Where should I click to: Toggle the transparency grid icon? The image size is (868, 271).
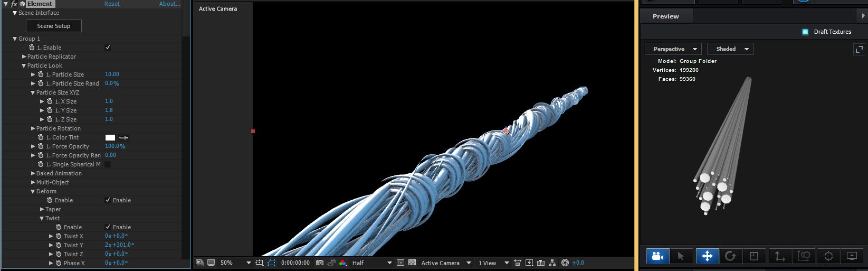click(x=412, y=263)
